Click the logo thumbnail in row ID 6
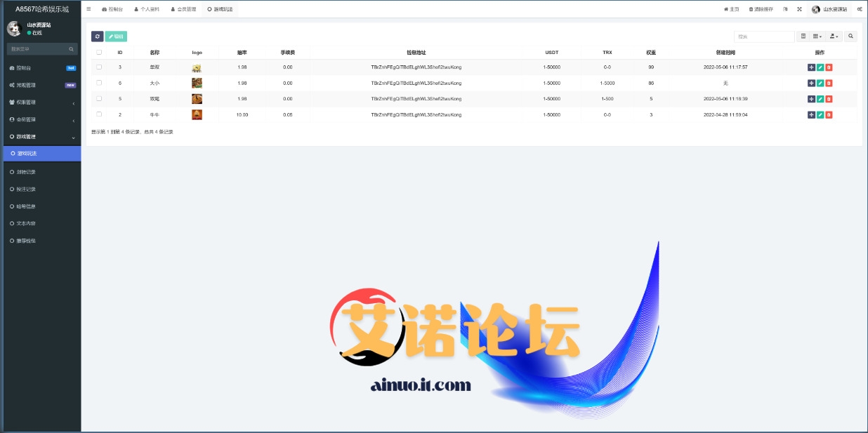868x433 pixels. click(x=197, y=83)
